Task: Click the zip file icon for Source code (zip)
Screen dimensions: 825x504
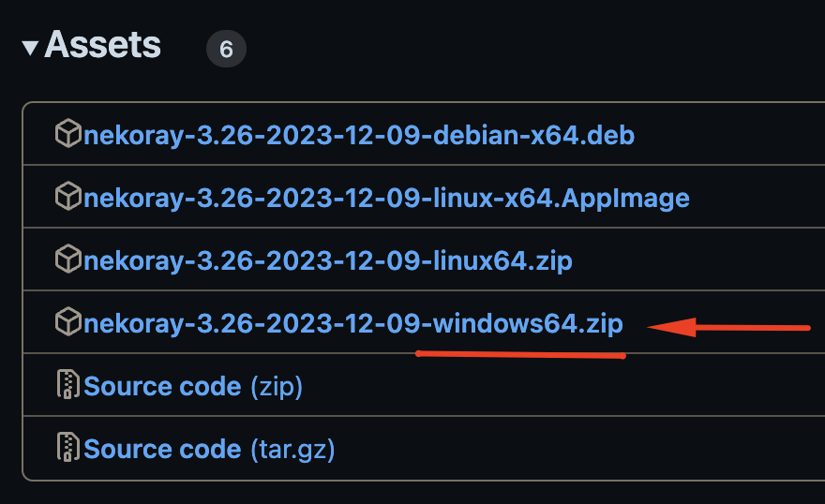Action: coord(68,386)
